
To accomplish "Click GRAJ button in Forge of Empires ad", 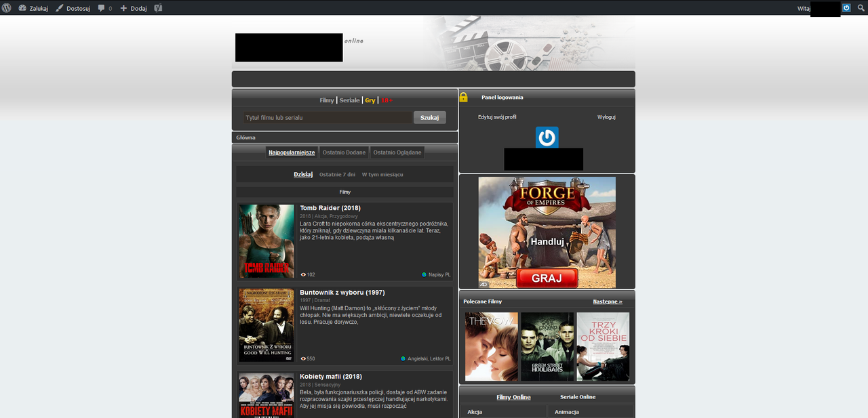I will tap(547, 278).
